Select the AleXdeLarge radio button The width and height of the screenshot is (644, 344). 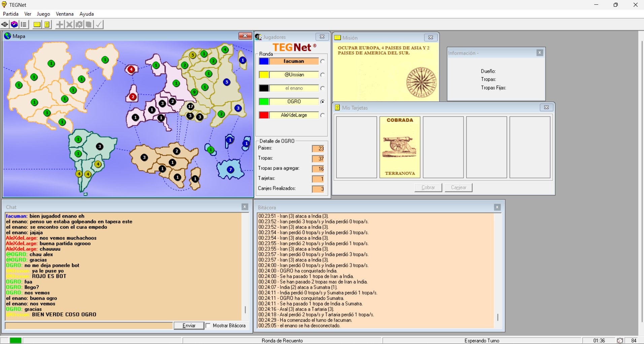323,115
